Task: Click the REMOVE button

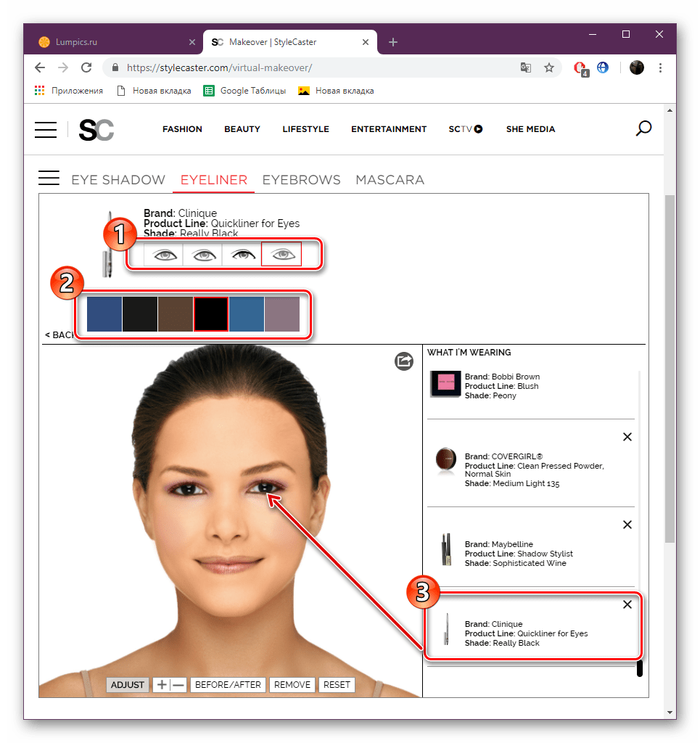Action: pyautogui.click(x=292, y=685)
